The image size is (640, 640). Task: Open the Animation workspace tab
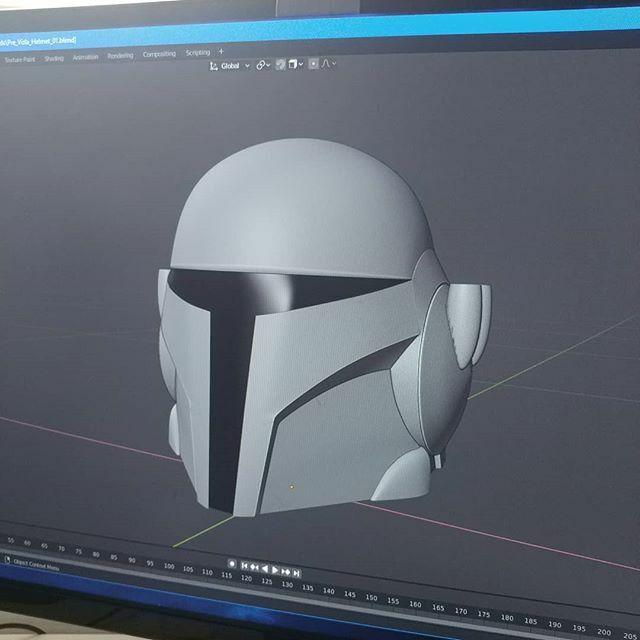click(x=85, y=57)
